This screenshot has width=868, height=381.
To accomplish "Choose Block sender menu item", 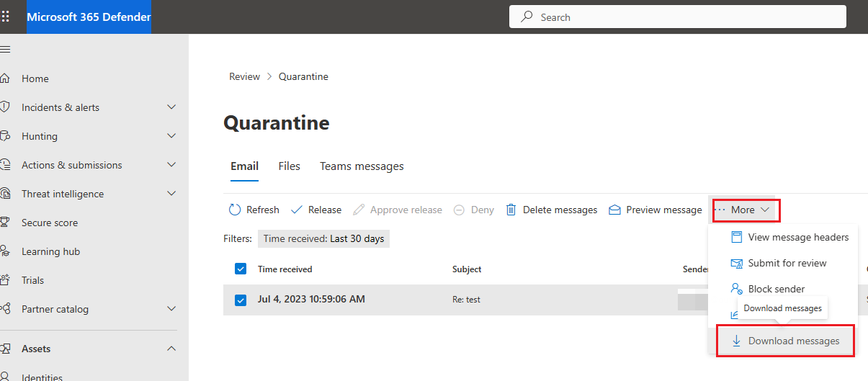I will coord(783,289).
